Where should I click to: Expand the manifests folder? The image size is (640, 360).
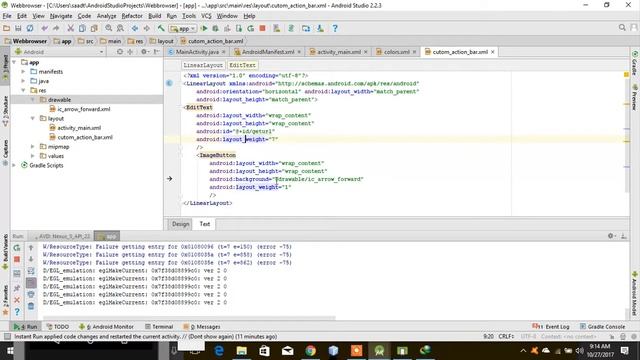click(x=23, y=72)
